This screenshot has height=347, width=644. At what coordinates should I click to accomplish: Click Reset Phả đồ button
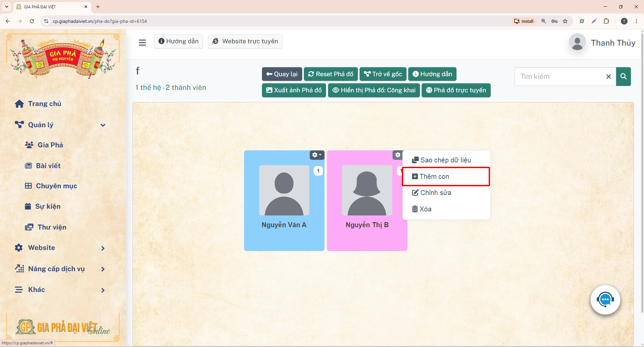pos(331,74)
